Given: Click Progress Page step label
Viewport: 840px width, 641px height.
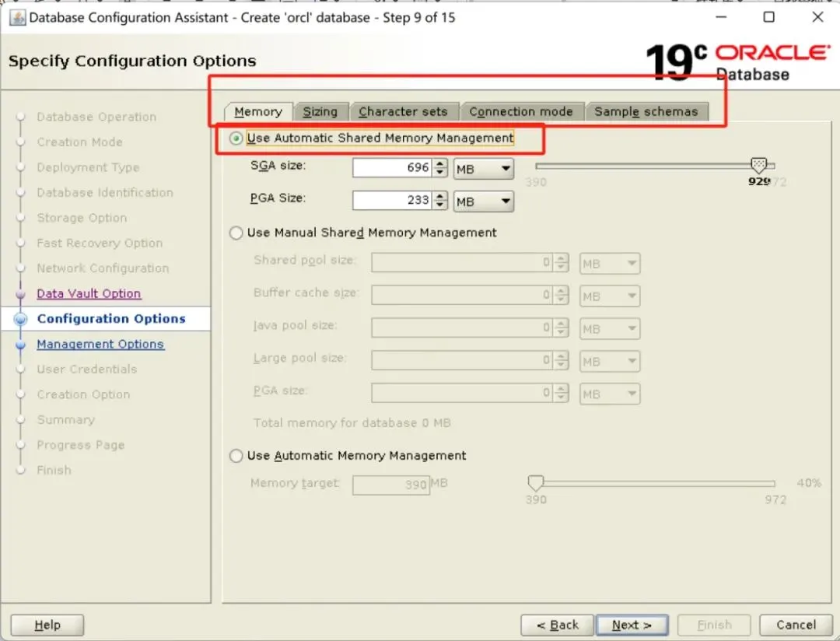Looking at the screenshot, I should (80, 445).
